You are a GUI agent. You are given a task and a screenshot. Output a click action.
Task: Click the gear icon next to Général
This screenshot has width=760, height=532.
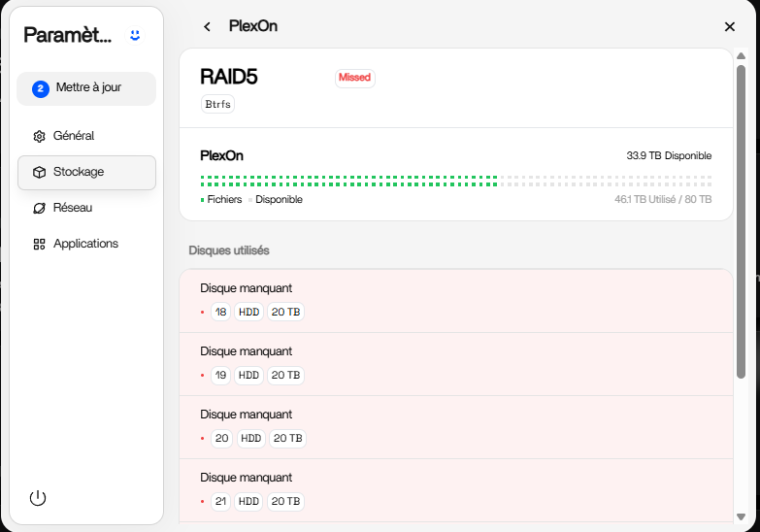pos(39,136)
